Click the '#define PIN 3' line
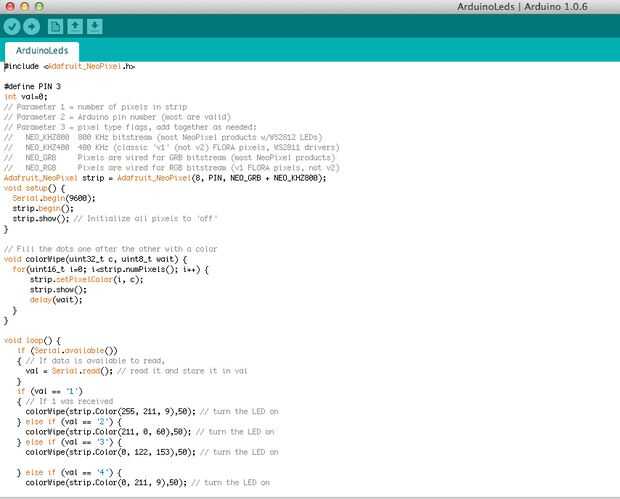Viewport: 620px width, 499px height. pos(32,87)
